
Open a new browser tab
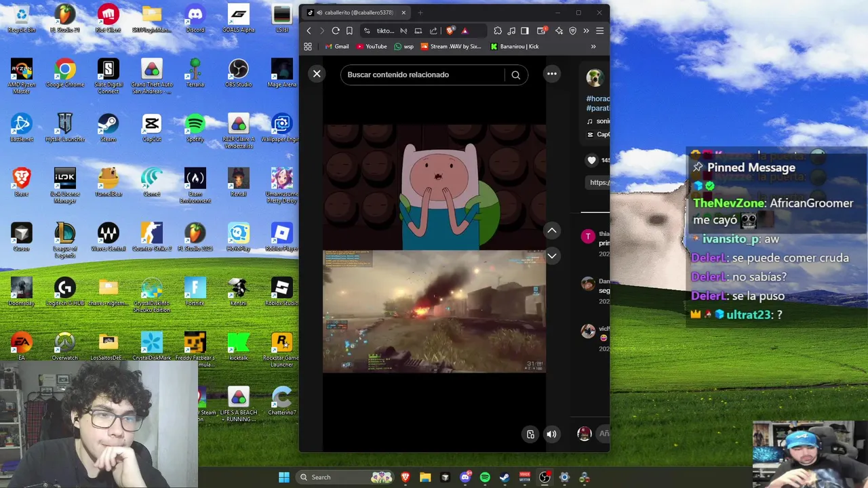tap(420, 12)
